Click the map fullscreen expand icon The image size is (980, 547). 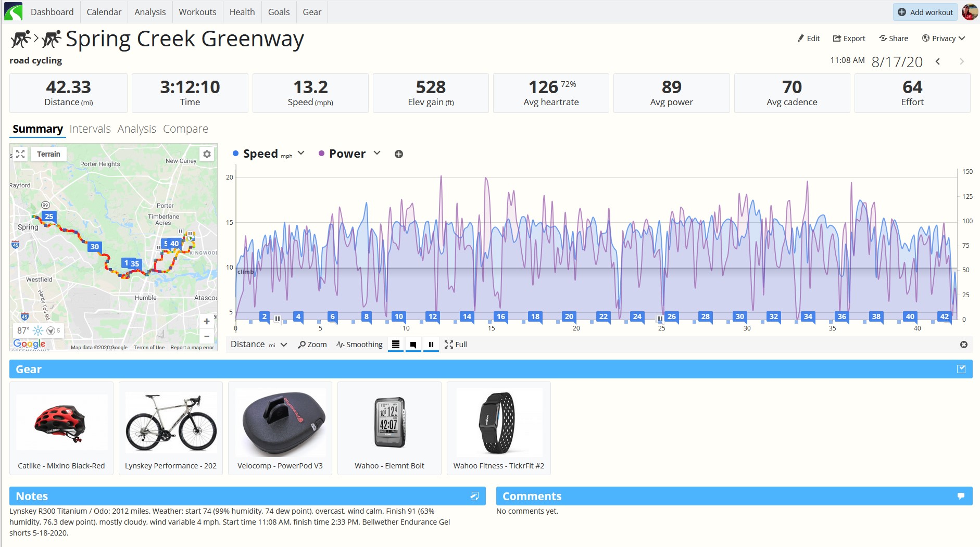point(20,154)
